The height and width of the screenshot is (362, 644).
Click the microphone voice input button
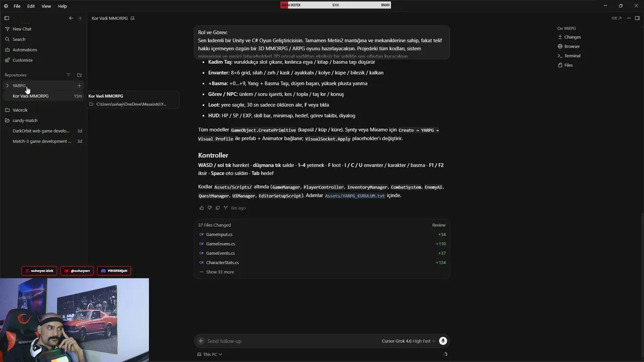click(x=443, y=341)
